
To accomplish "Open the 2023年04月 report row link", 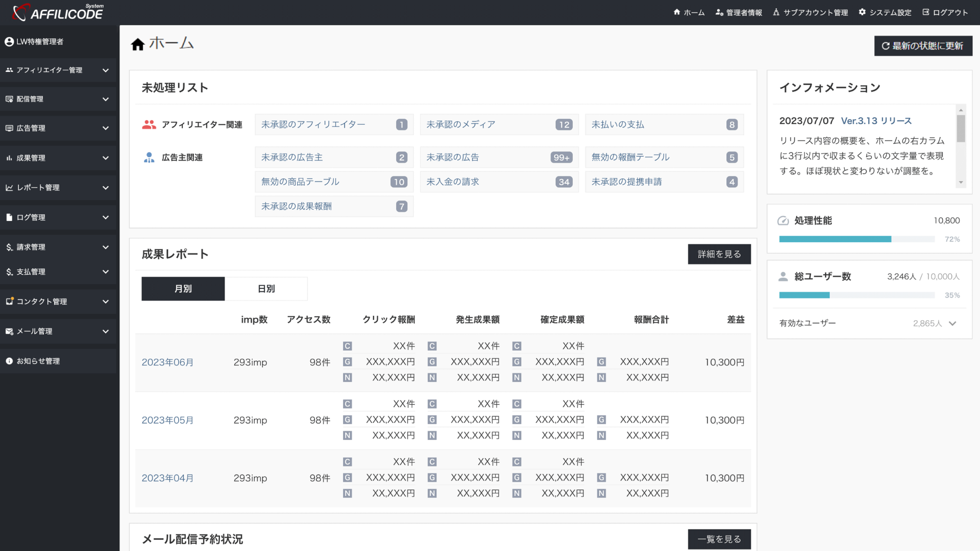I will click(x=167, y=479).
